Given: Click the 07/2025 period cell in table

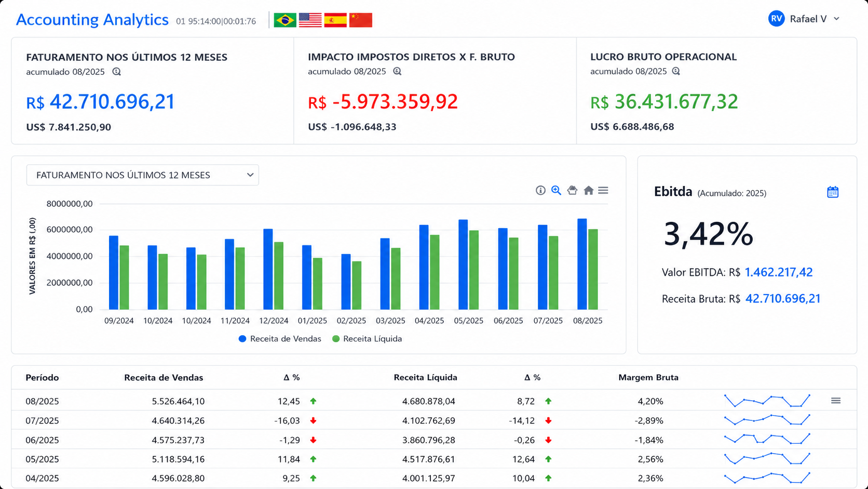Looking at the screenshot, I should click(42, 420).
